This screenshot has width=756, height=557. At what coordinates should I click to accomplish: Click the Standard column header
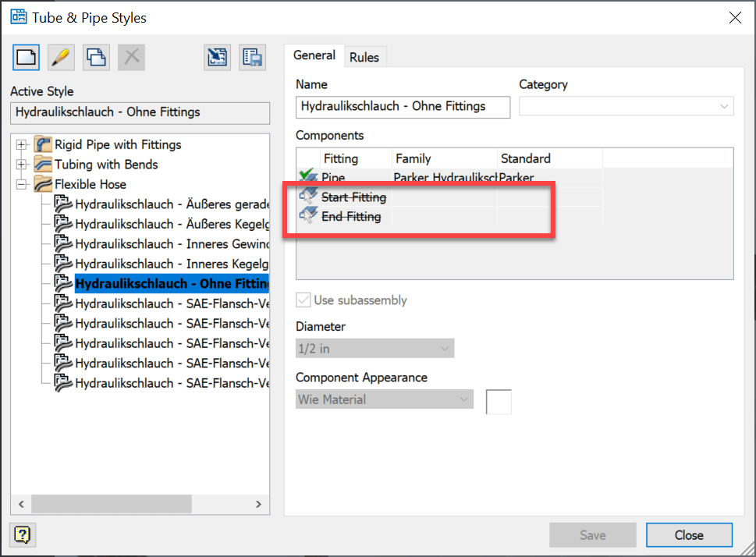(x=550, y=158)
